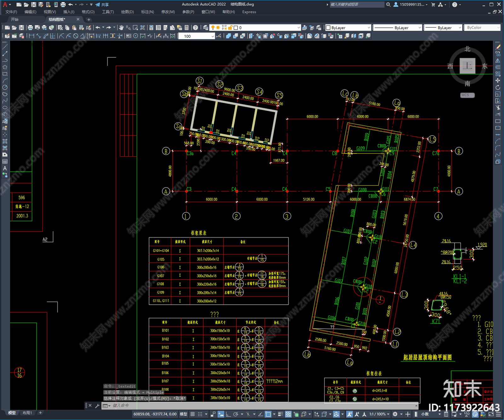Click the Table tool in draw toolbar
Screen dimensions: 504x420
coord(5,161)
